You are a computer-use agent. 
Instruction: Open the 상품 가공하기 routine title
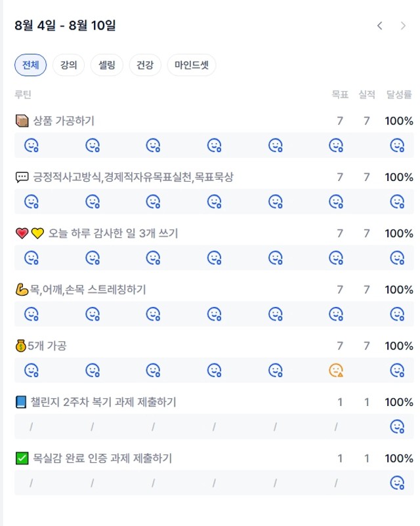64,121
